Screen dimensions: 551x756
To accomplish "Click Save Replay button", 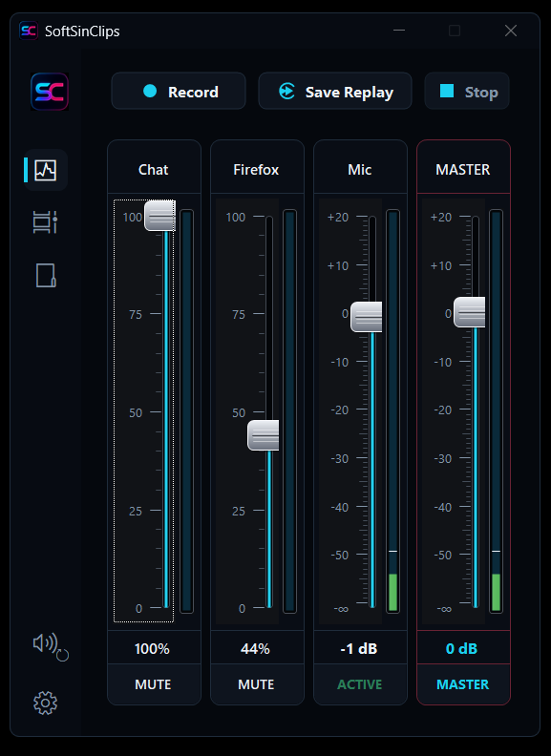I will click(335, 91).
